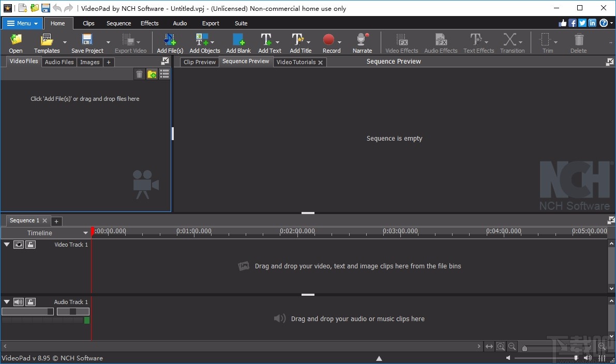Mute Audio Track 1 with the speaker icon
Viewport: 616px width, 364px height.
pyautogui.click(x=19, y=301)
